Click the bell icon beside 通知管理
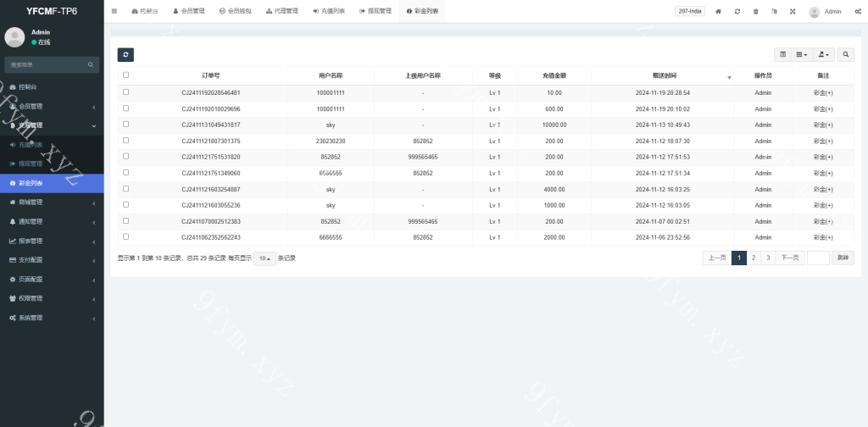Screen dimensions: 868x427 (x=13, y=221)
